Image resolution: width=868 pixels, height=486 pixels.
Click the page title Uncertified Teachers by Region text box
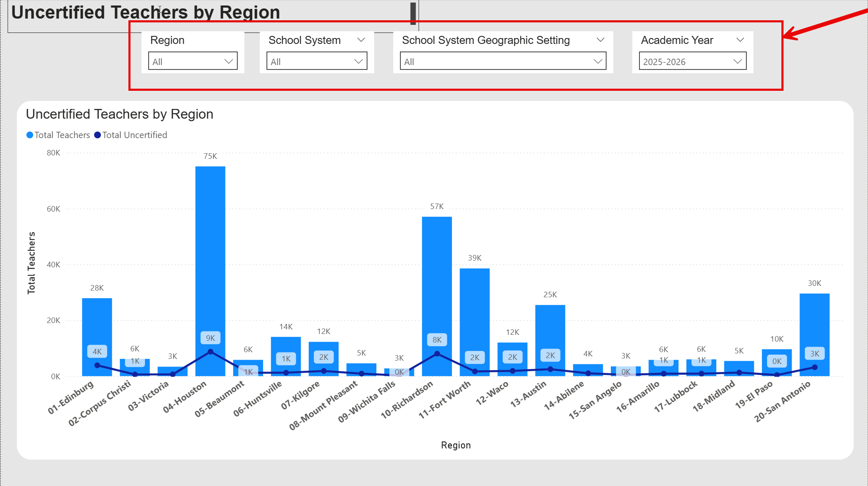click(x=146, y=13)
